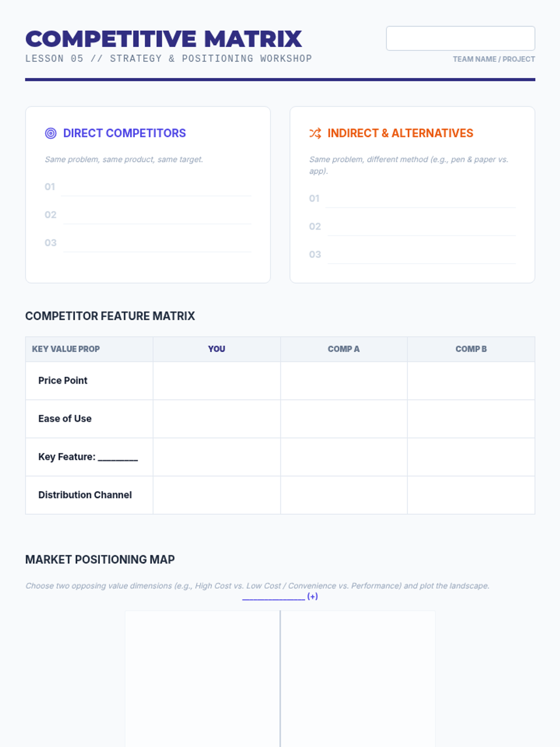Click the Key Feature blank label line
This screenshot has height=747, width=560.
pos(118,458)
